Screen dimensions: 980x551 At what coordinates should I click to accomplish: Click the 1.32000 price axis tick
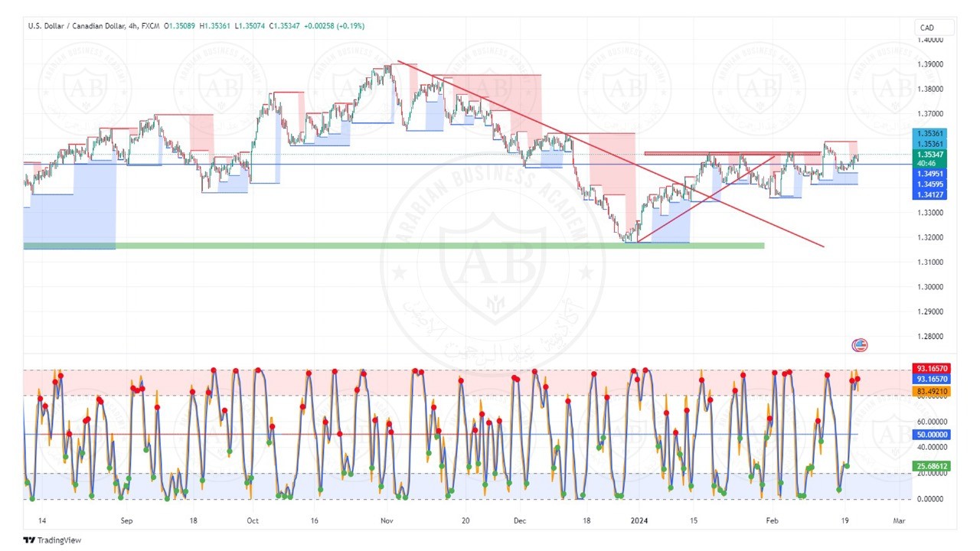(x=931, y=237)
